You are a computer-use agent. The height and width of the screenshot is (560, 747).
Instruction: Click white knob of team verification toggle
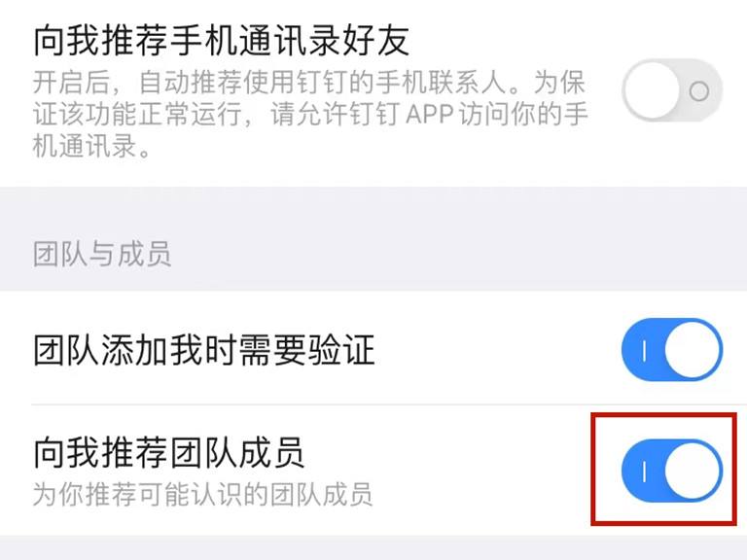(694, 350)
